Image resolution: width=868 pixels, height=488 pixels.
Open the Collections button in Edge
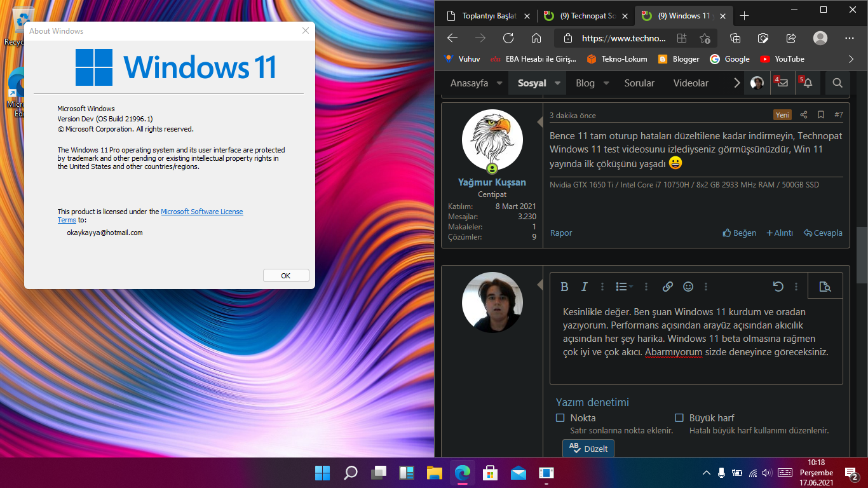(x=735, y=38)
